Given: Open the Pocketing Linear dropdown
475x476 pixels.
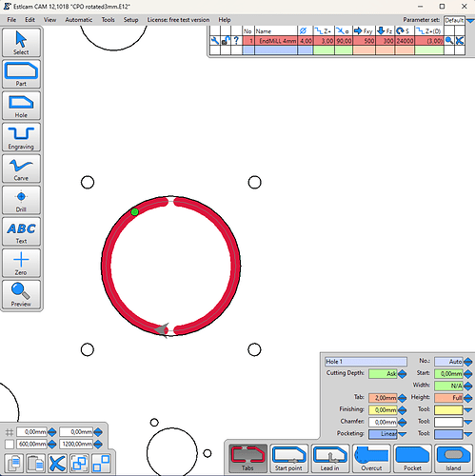Looking at the screenshot, I should pos(403,434).
